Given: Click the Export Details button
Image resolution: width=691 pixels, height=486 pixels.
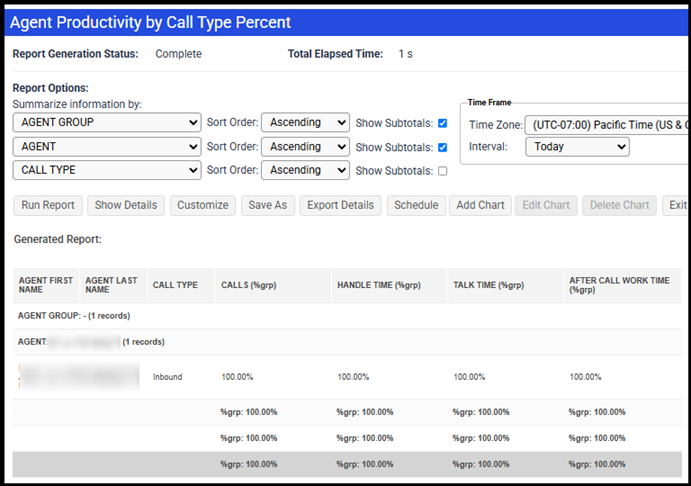Looking at the screenshot, I should pyautogui.click(x=340, y=205).
